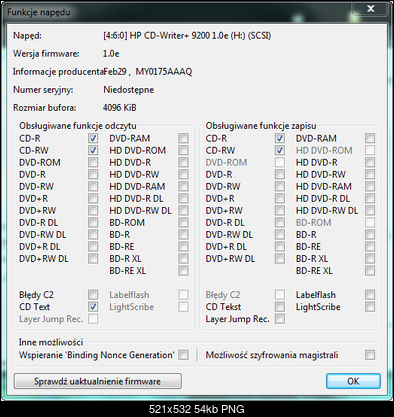394x417 pixels.
Task: Click the 'Numer seryjny:' label
Action: (x=43, y=90)
